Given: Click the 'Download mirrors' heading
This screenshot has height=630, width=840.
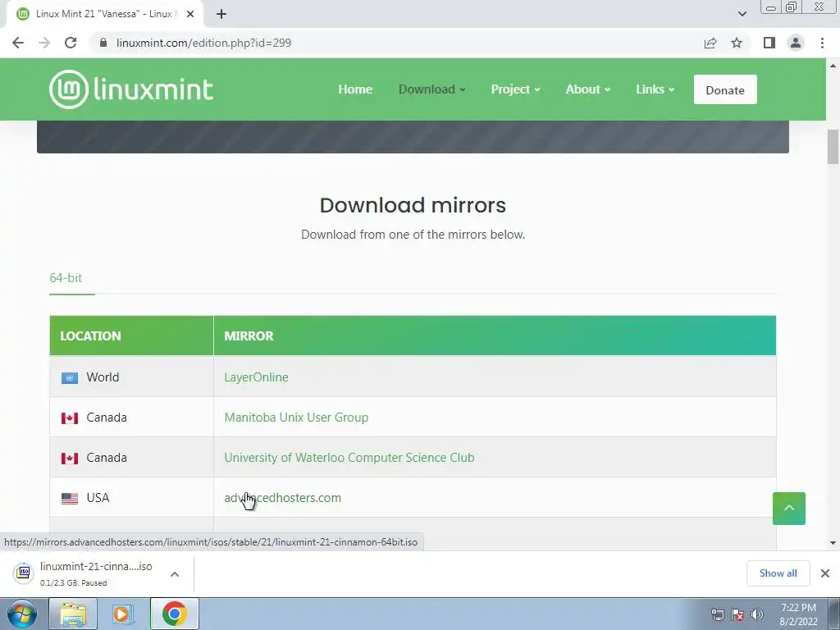Looking at the screenshot, I should (413, 205).
